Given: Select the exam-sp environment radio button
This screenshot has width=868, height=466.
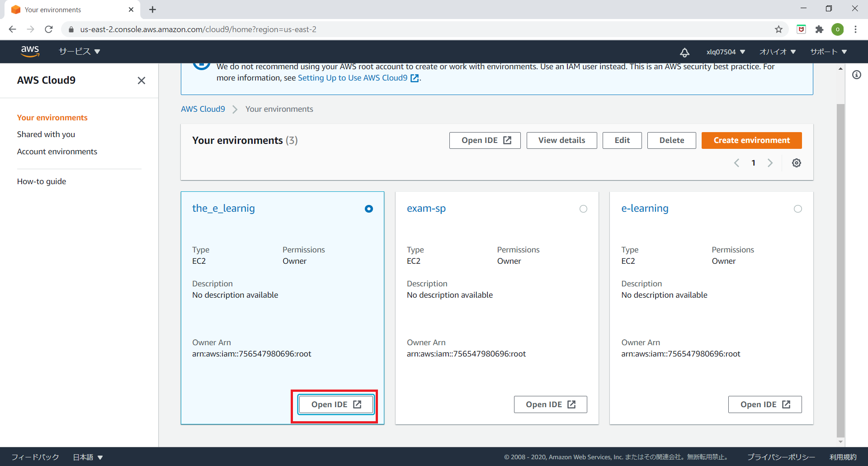Looking at the screenshot, I should [583, 209].
